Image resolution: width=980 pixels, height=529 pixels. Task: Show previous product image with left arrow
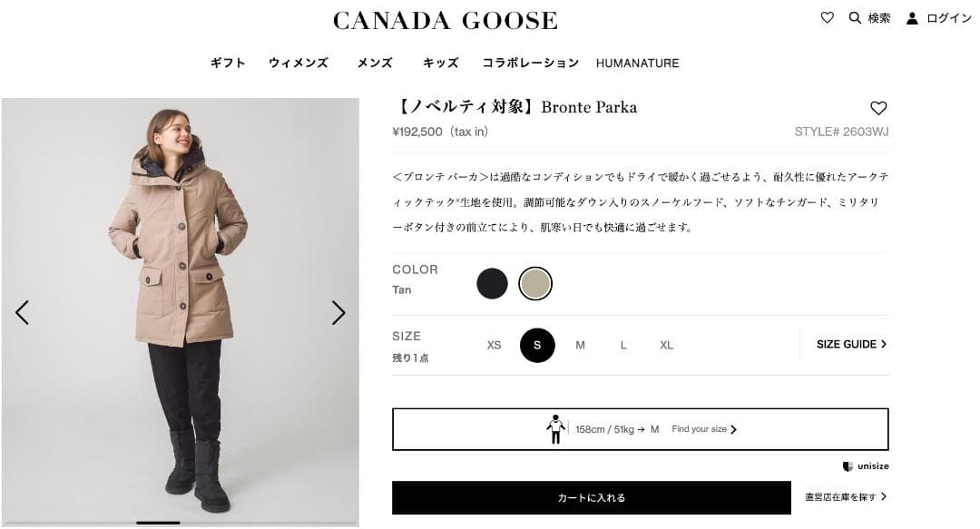[x=23, y=312]
